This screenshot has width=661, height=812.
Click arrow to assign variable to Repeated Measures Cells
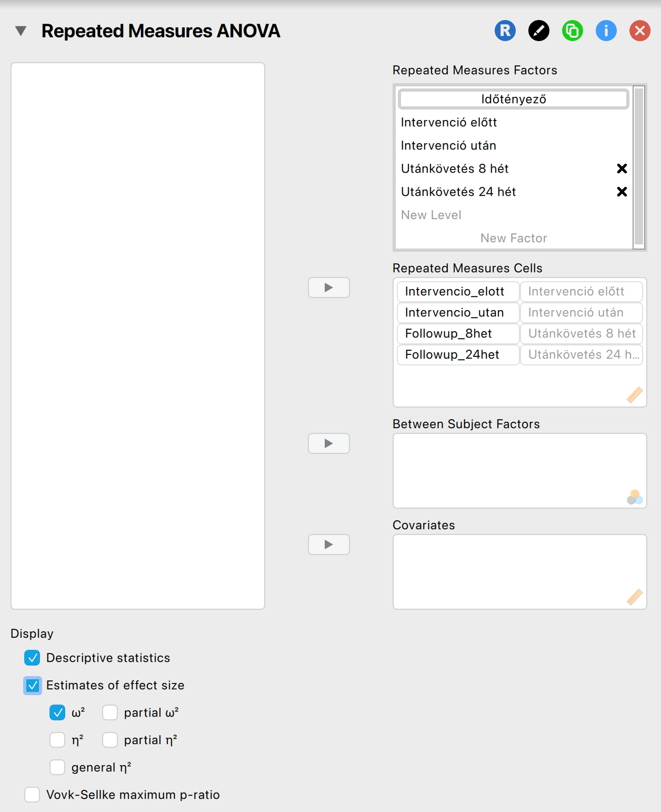(329, 288)
